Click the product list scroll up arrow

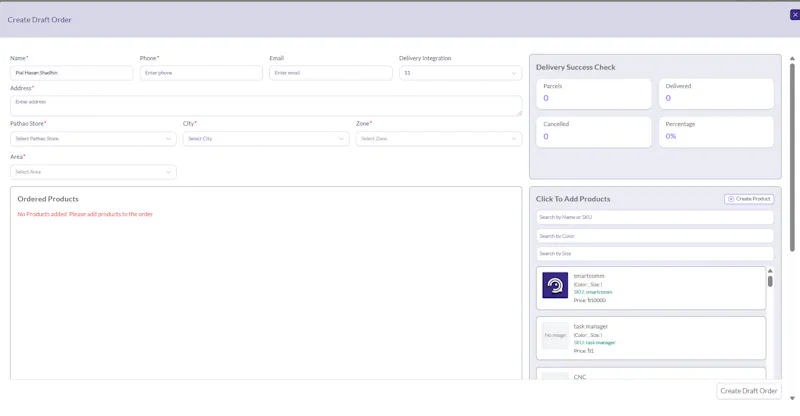click(770, 271)
